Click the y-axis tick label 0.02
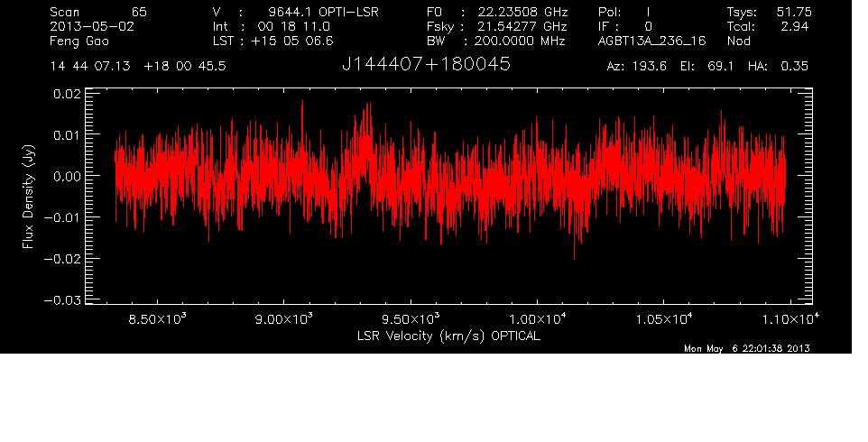Viewport: 868px width, 442px height. click(67, 94)
